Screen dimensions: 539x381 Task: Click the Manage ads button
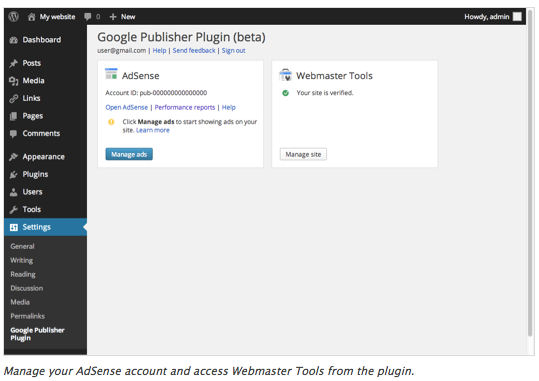129,154
